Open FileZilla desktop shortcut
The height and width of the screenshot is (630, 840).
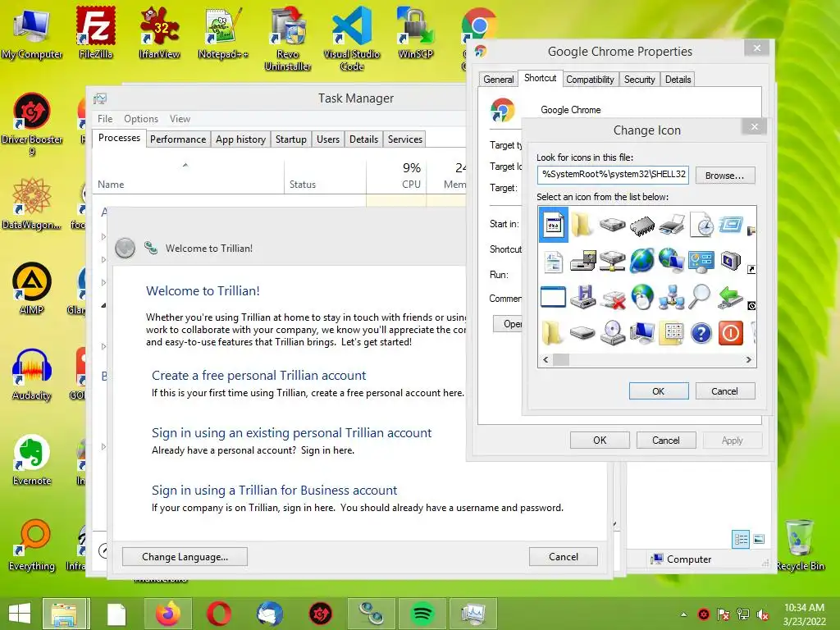(95, 33)
